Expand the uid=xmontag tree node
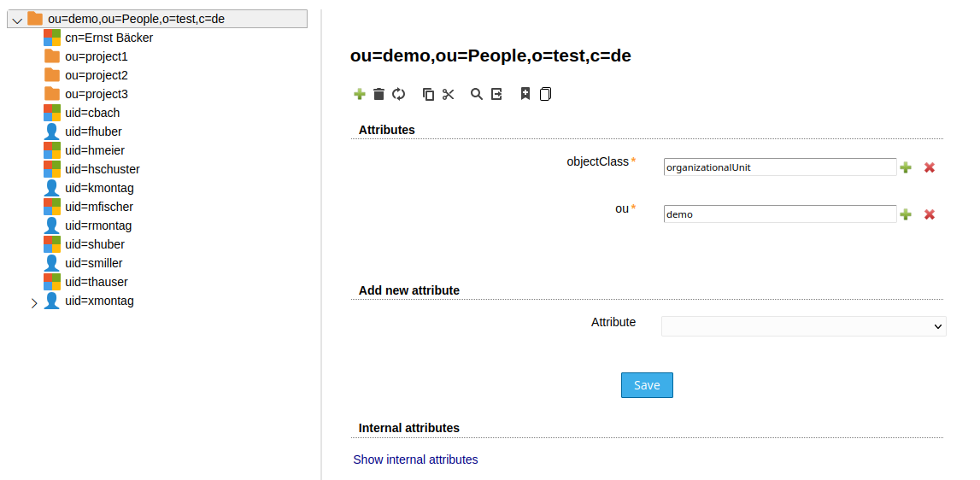This screenshot has height=480, width=980. [x=34, y=302]
